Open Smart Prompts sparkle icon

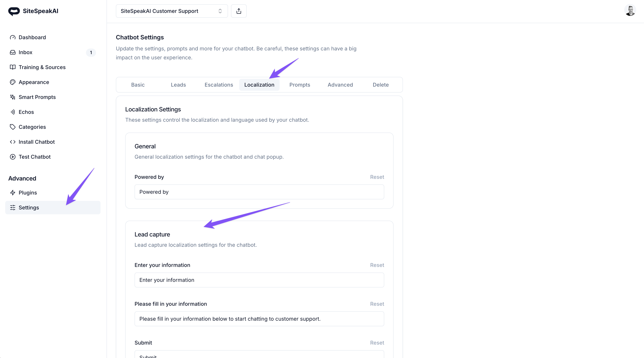tap(13, 97)
